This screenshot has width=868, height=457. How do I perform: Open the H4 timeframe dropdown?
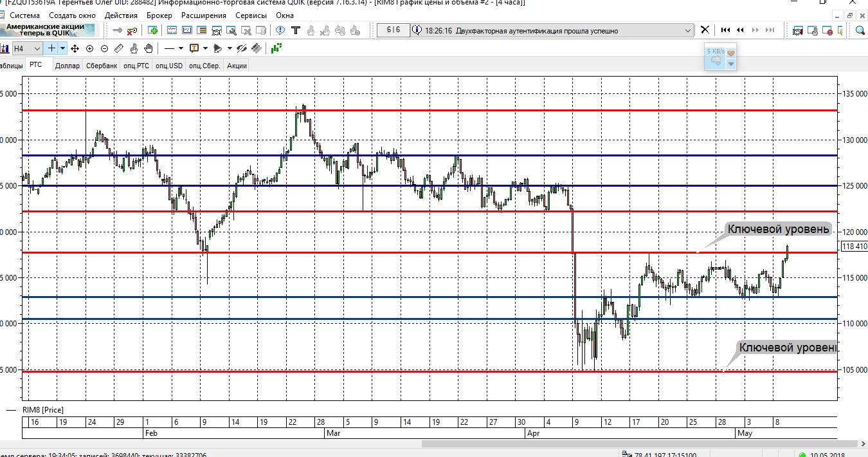pyautogui.click(x=37, y=48)
